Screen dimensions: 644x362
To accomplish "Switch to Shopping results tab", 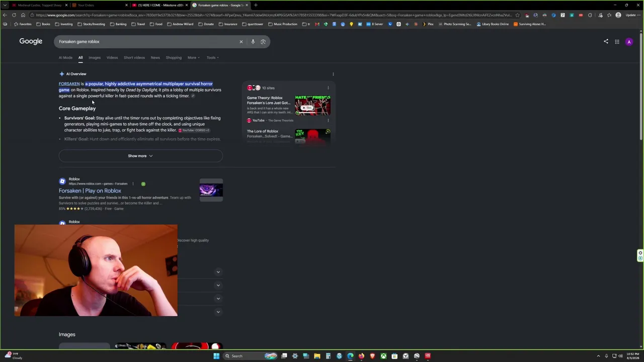I will 174,57.
